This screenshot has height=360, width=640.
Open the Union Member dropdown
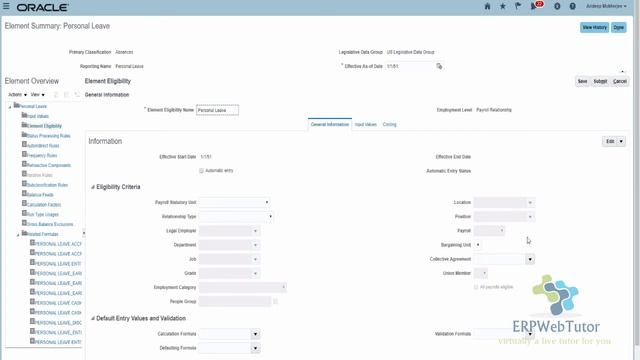484,273
